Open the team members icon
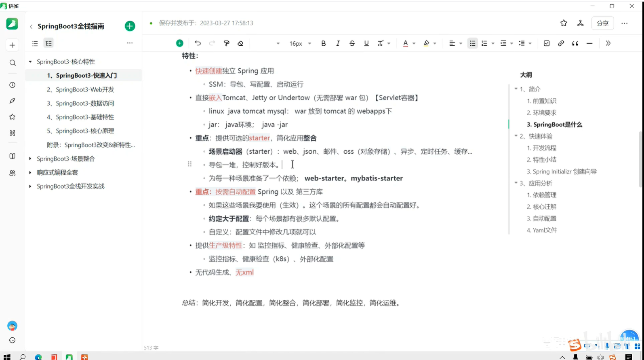The width and height of the screenshot is (644, 360). click(x=13, y=173)
